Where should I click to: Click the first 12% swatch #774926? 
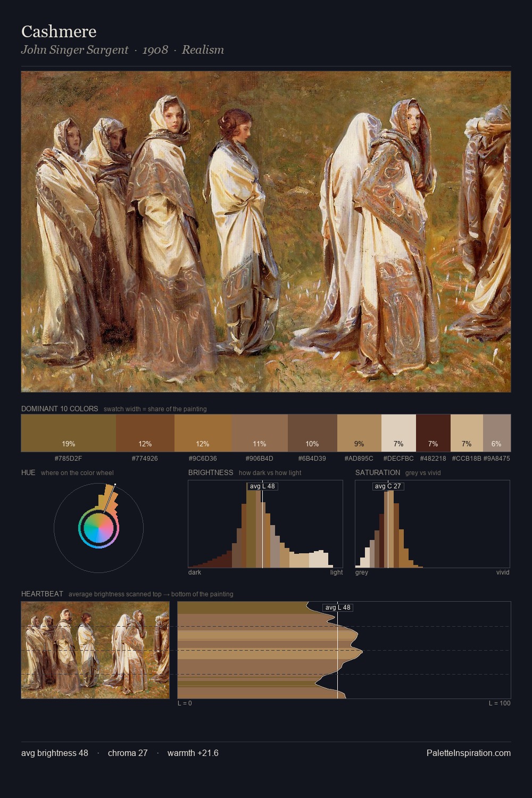[145, 433]
